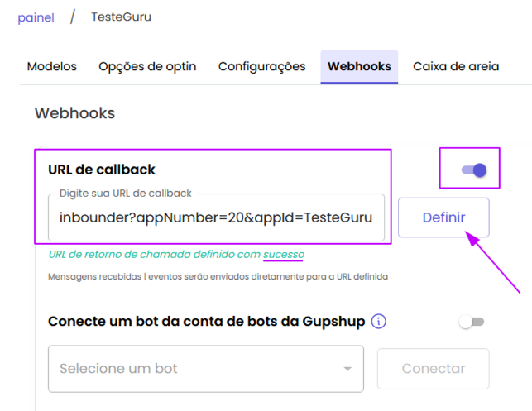Click the URL de callback heading
The height and width of the screenshot is (411, 532).
[x=102, y=170]
